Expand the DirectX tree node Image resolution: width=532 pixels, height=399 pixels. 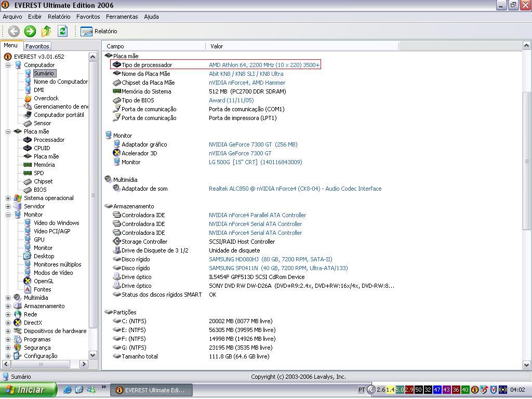[x=8, y=323]
